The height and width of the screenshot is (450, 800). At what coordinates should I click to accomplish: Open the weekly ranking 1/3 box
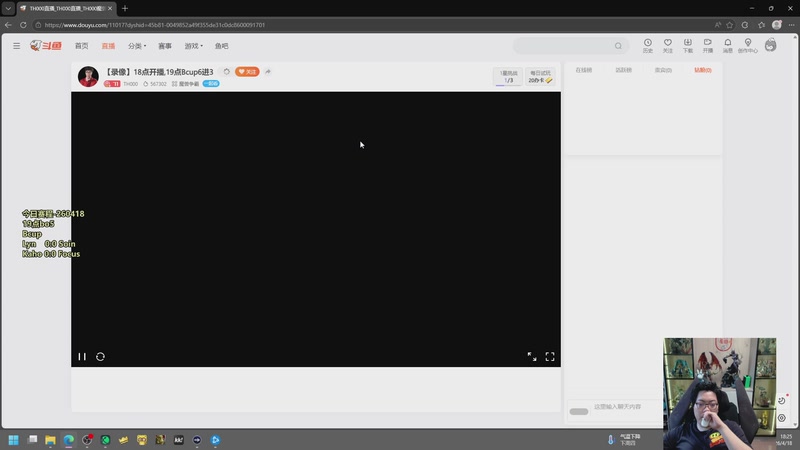pos(508,77)
